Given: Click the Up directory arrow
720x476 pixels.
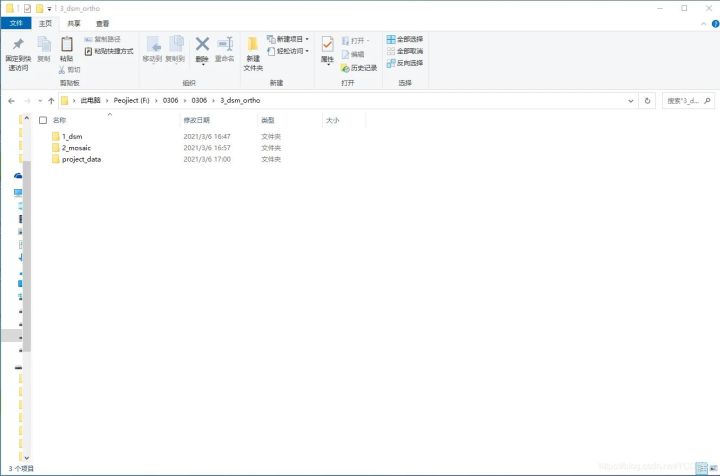Looking at the screenshot, I should pos(50,101).
